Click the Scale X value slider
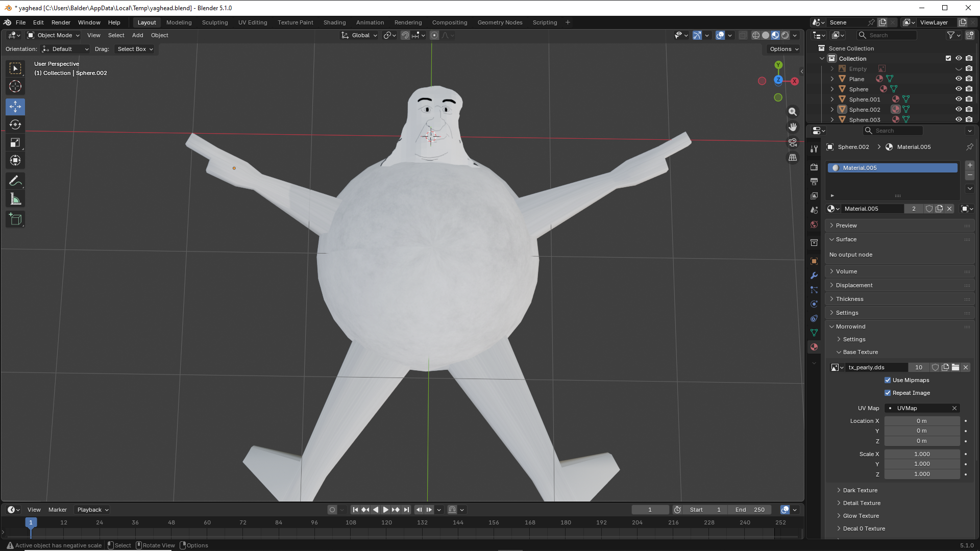Image resolution: width=980 pixels, height=551 pixels. point(922,454)
